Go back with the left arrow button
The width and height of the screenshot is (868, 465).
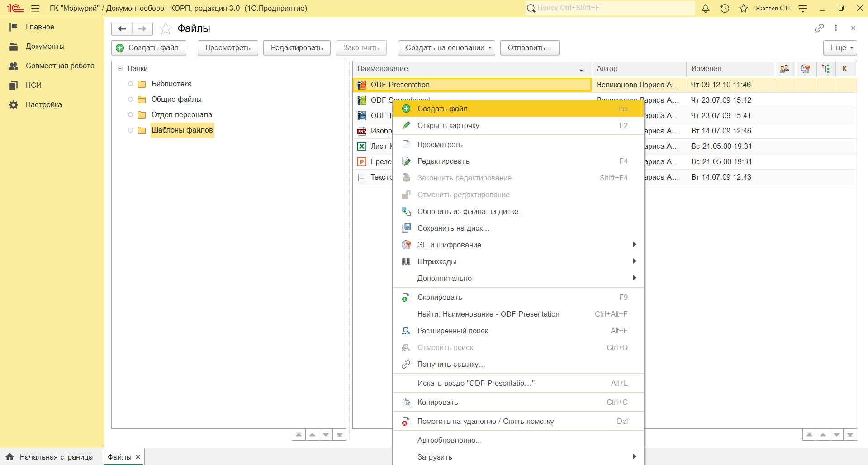[122, 28]
